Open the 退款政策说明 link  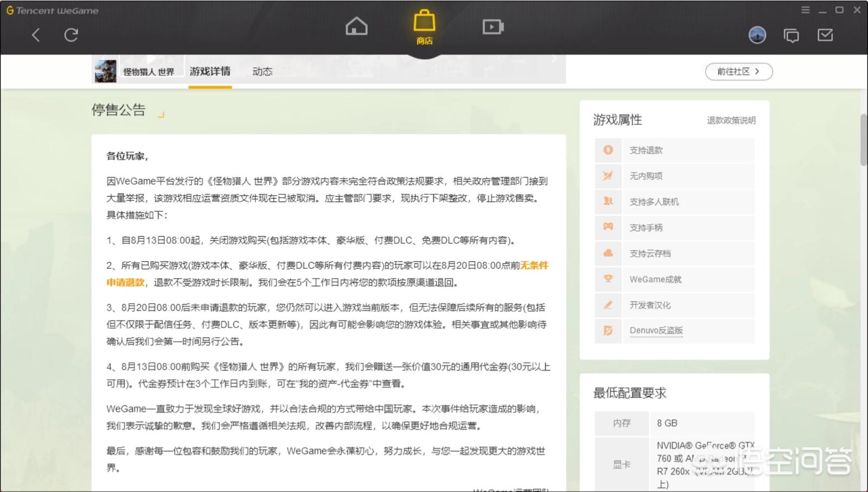731,121
